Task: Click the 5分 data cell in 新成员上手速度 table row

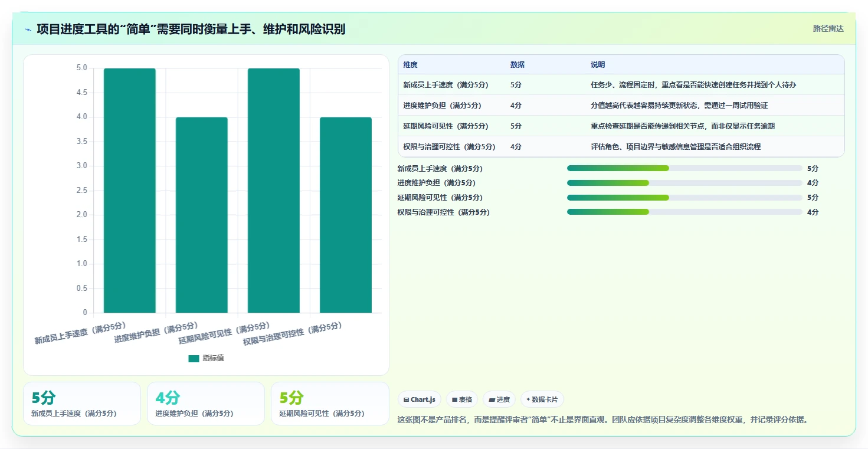Action: (x=516, y=85)
